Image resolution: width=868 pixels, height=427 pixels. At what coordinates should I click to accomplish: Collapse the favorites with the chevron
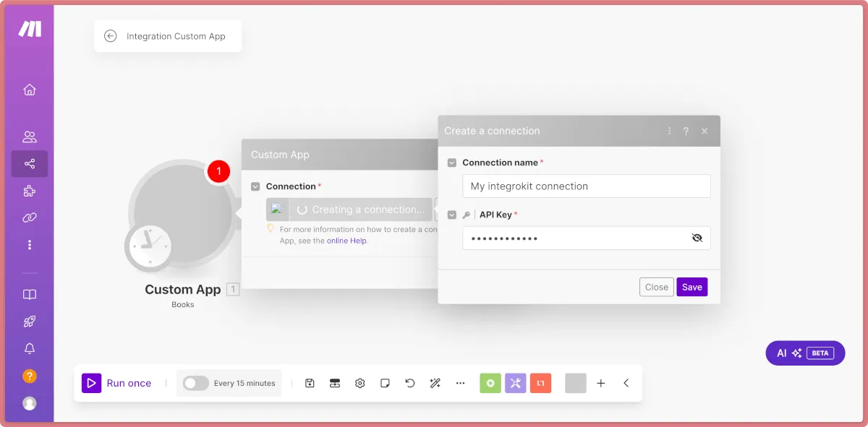626,383
